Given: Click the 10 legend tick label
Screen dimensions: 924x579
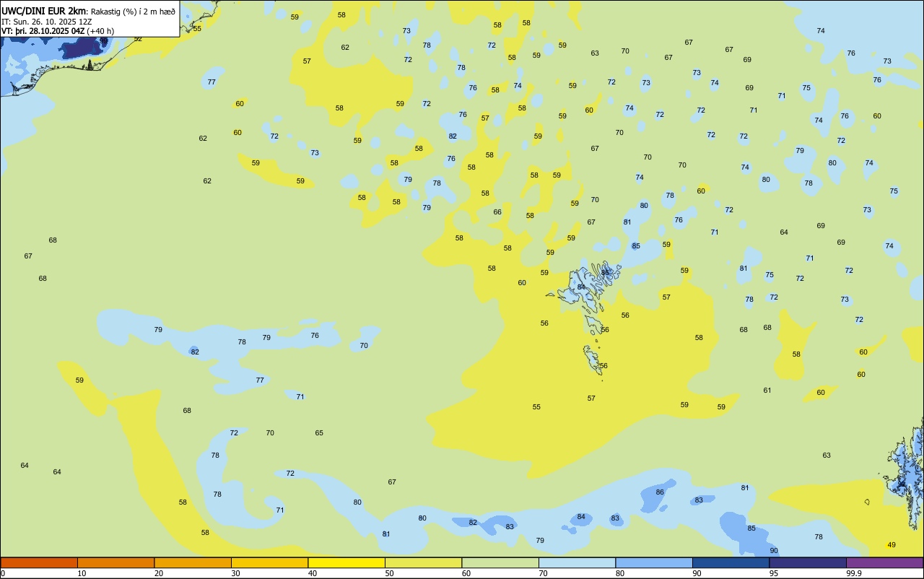Looking at the screenshot, I should [82, 573].
